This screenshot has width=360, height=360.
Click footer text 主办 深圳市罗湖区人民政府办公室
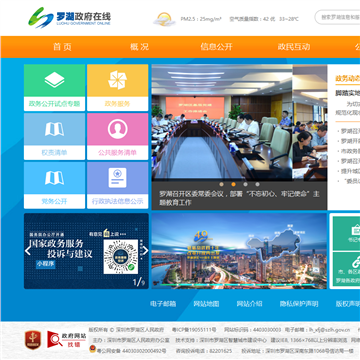click(x=131, y=340)
